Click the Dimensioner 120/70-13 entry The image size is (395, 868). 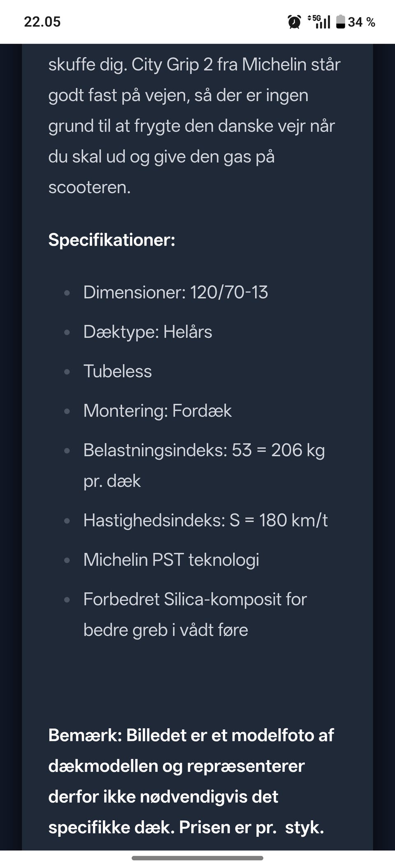click(x=176, y=293)
